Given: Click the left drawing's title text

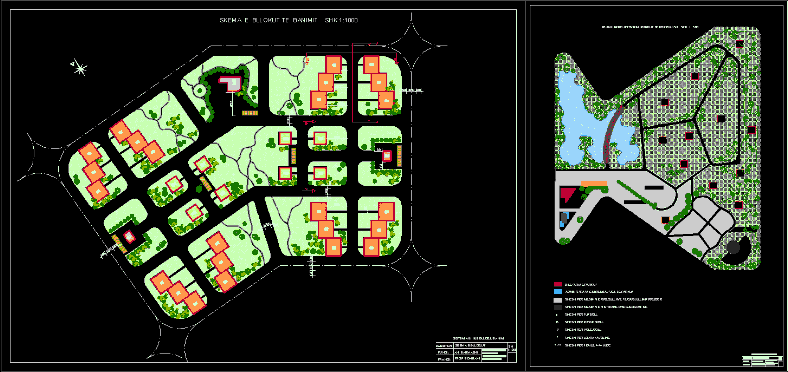Looking at the screenshot, I should point(288,20).
